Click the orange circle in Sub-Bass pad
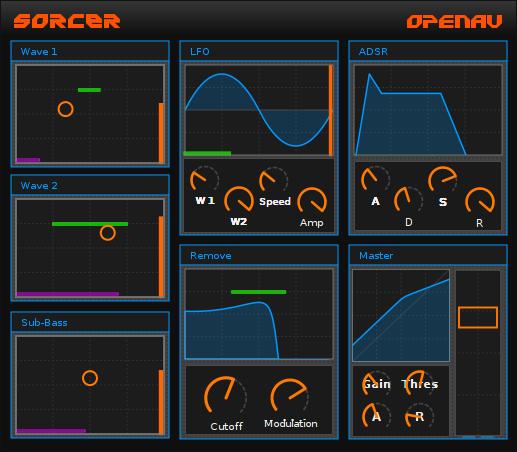The width and height of the screenshot is (517, 452). 90,378
